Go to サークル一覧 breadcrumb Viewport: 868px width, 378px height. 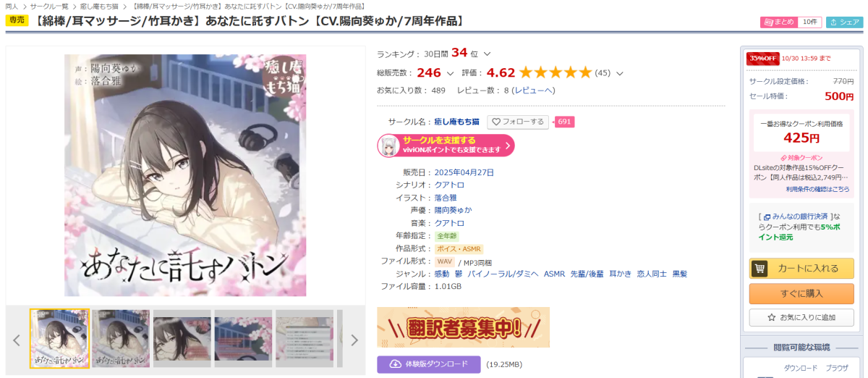49,6
